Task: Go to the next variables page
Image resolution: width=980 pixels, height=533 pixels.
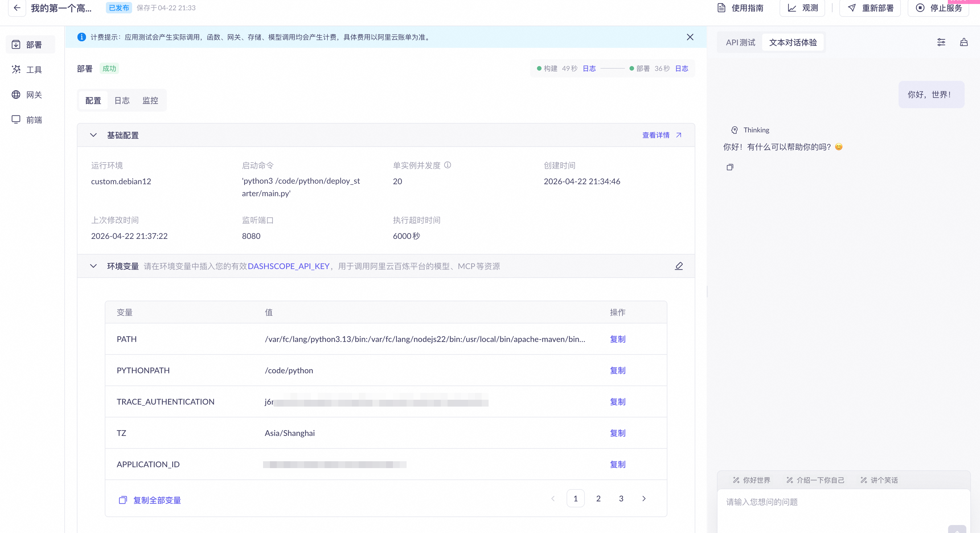Action: [x=644, y=498]
